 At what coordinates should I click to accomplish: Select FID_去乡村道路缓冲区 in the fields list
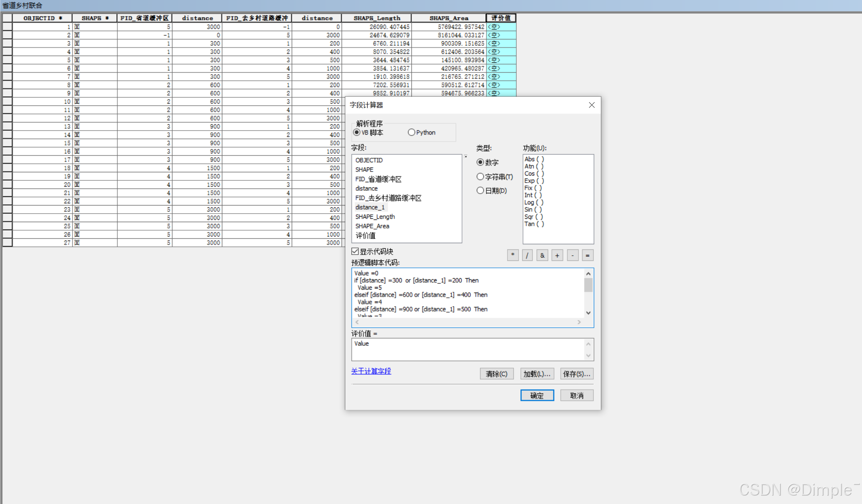(388, 198)
